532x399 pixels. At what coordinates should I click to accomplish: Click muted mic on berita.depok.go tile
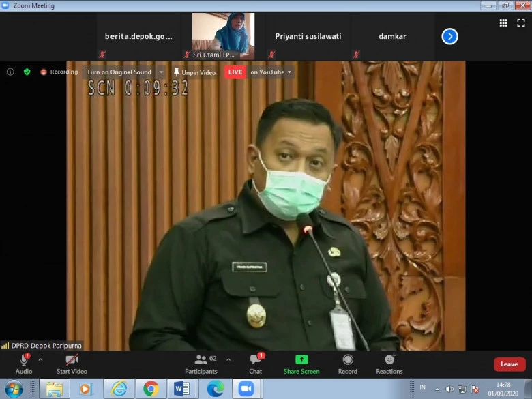click(102, 55)
